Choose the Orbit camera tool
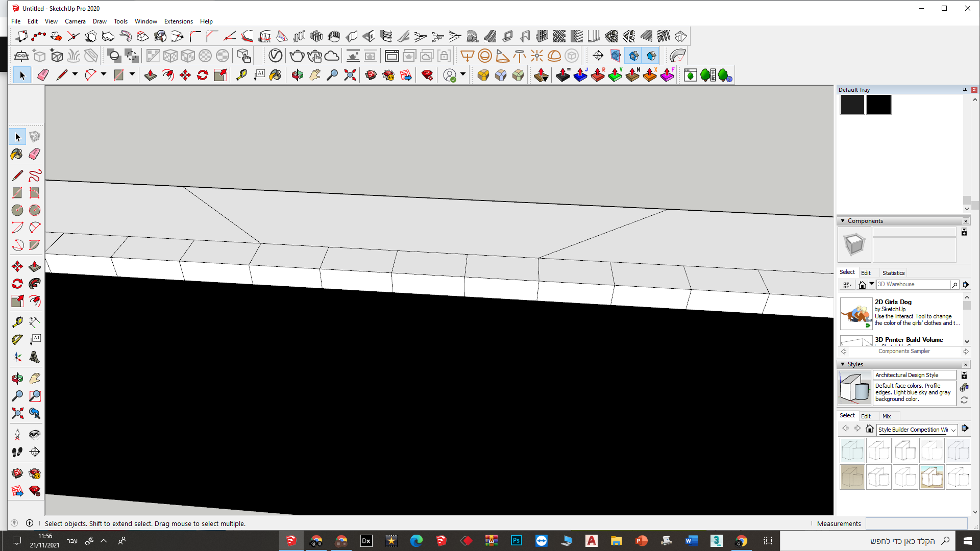This screenshot has width=980, height=551. (17, 379)
